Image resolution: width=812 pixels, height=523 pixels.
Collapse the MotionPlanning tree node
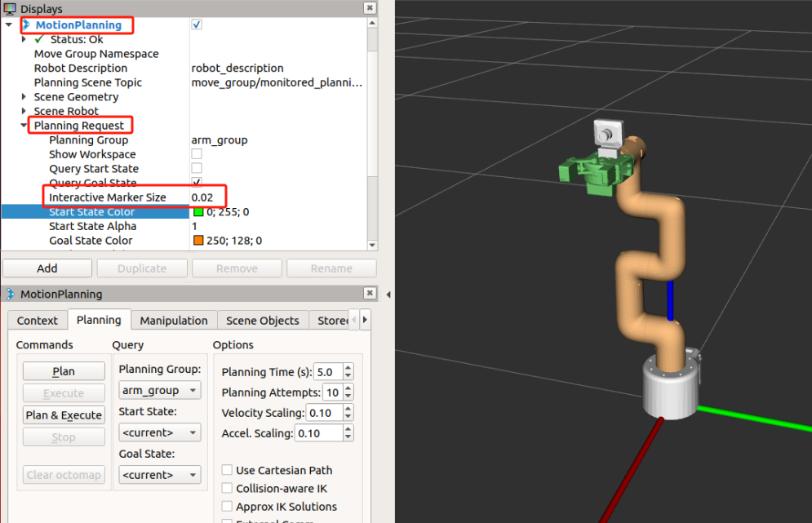[9, 24]
